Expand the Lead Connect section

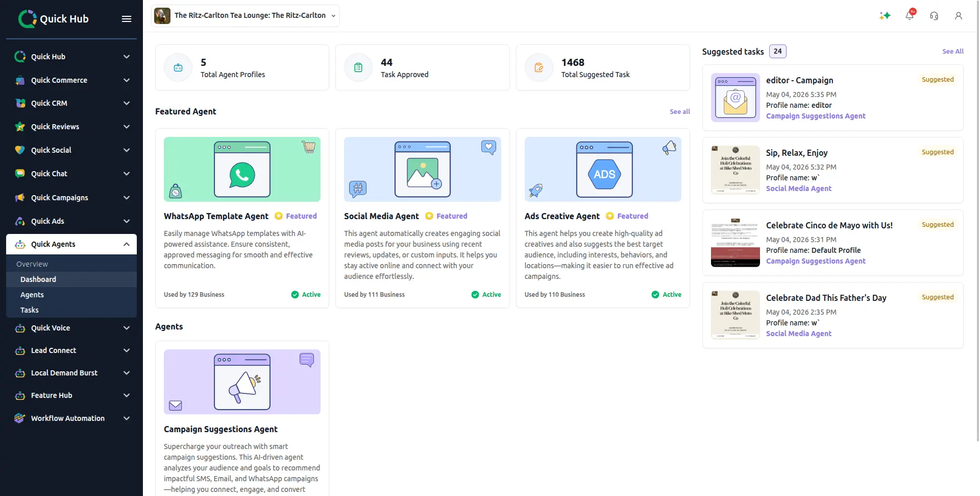tap(127, 350)
